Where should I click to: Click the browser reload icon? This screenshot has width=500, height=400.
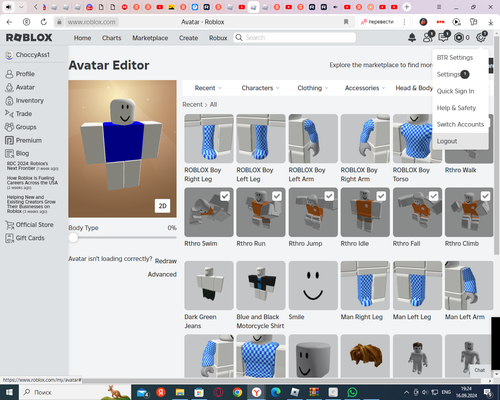[x=44, y=22]
